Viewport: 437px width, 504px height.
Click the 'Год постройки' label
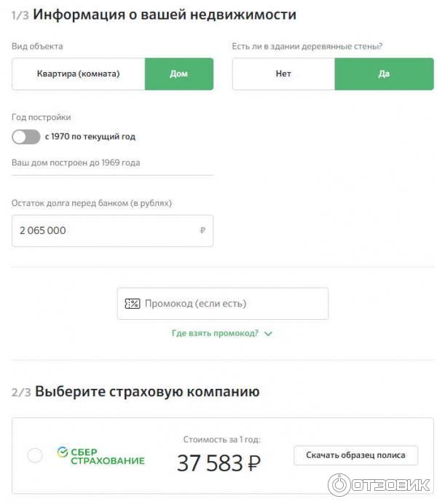click(x=42, y=117)
